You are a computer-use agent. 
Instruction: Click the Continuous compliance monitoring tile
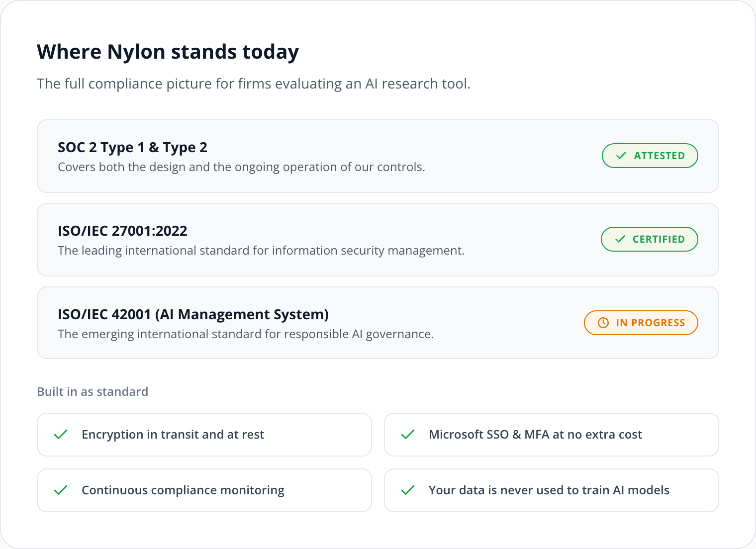click(204, 490)
